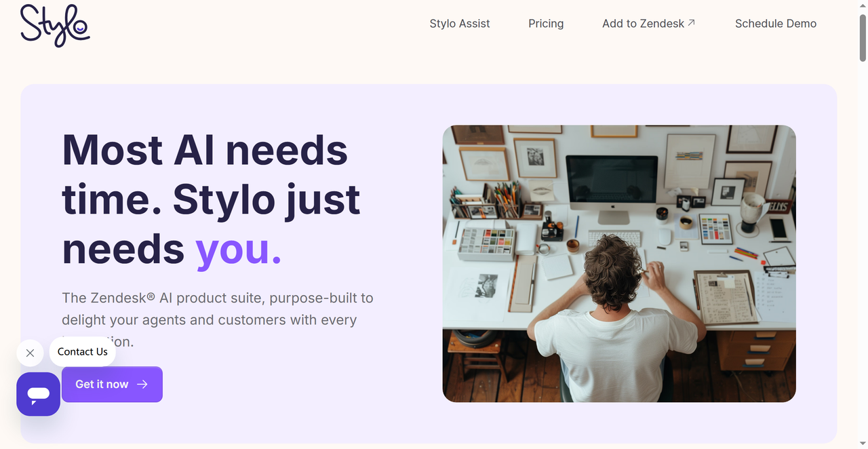The width and height of the screenshot is (868, 449).
Task: Click the page vertical scrollbar
Action: click(863, 37)
